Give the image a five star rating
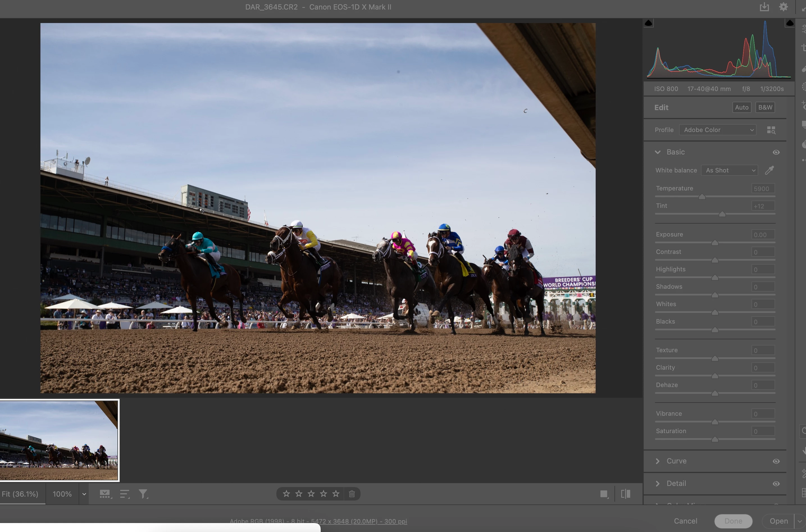 click(x=336, y=494)
